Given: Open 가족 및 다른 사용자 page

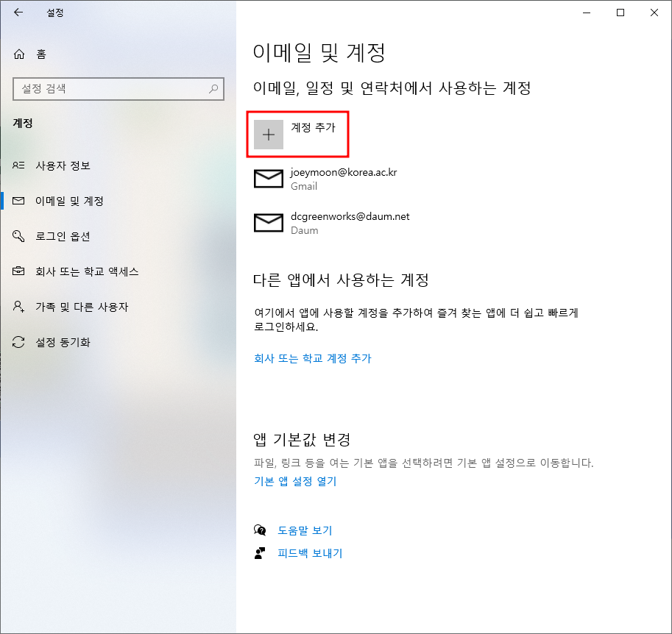Looking at the screenshot, I should pyautogui.click(x=118, y=307).
